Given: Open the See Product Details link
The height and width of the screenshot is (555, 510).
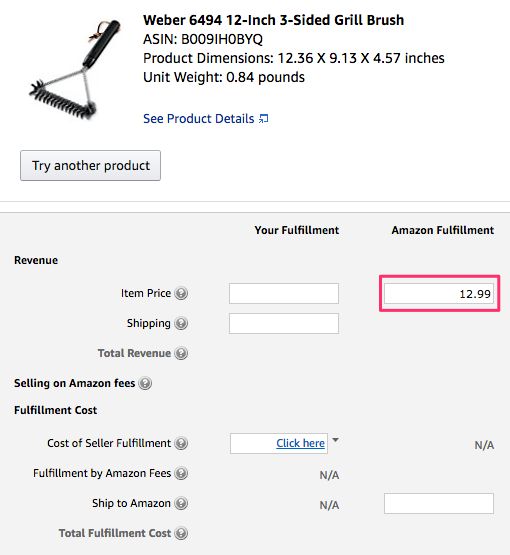Looking at the screenshot, I should pos(199,119).
